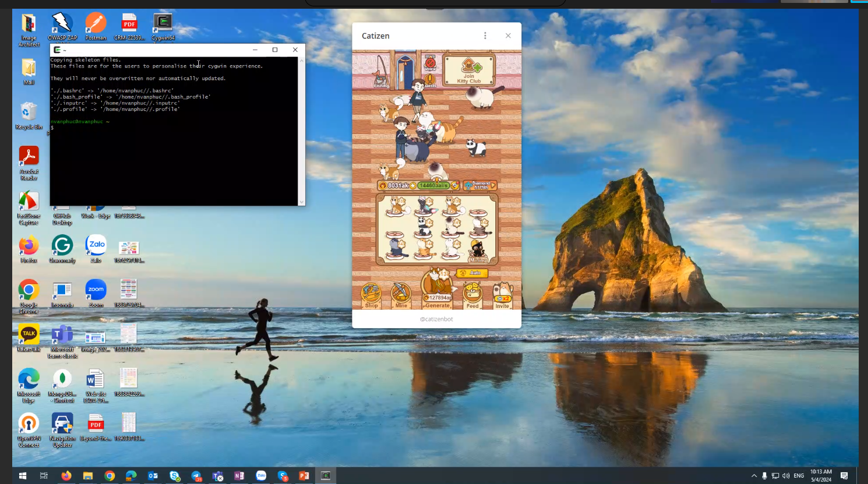This screenshot has width=868, height=484.
Task: Click the Cygwin terminal title bar icon
Action: [x=57, y=50]
